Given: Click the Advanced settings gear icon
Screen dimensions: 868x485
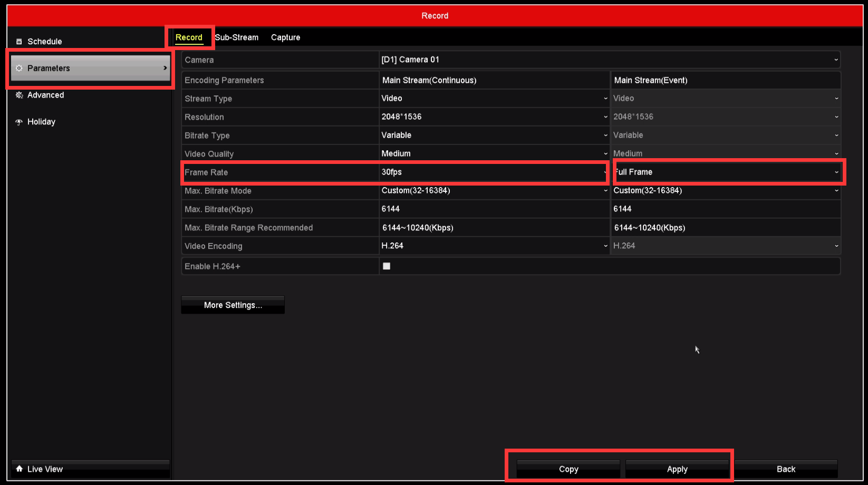Looking at the screenshot, I should [x=20, y=95].
